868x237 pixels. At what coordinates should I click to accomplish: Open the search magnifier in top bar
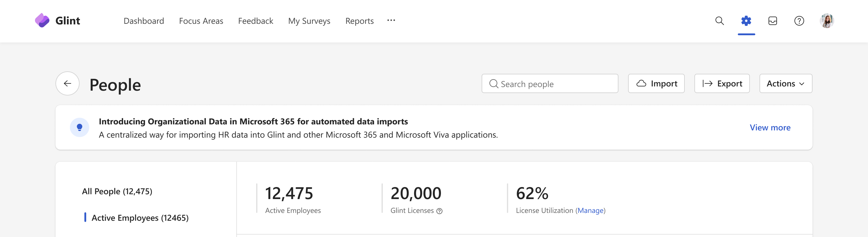719,21
